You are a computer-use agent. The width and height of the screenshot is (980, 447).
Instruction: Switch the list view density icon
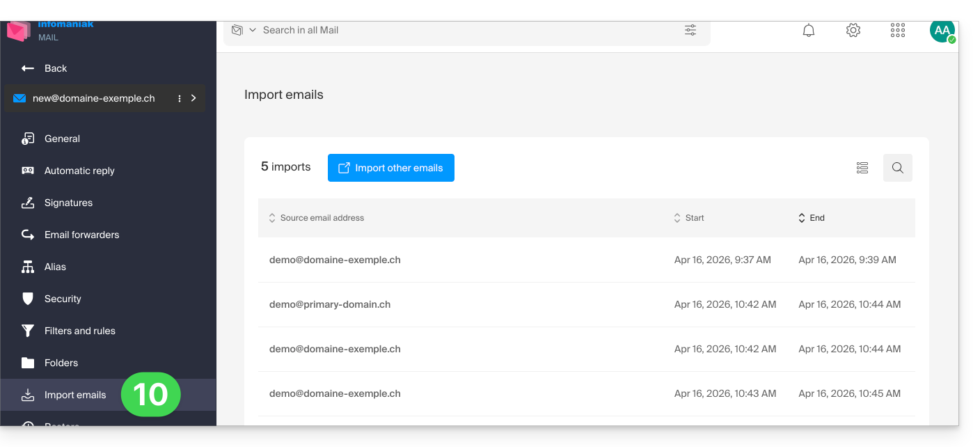pyautogui.click(x=862, y=168)
